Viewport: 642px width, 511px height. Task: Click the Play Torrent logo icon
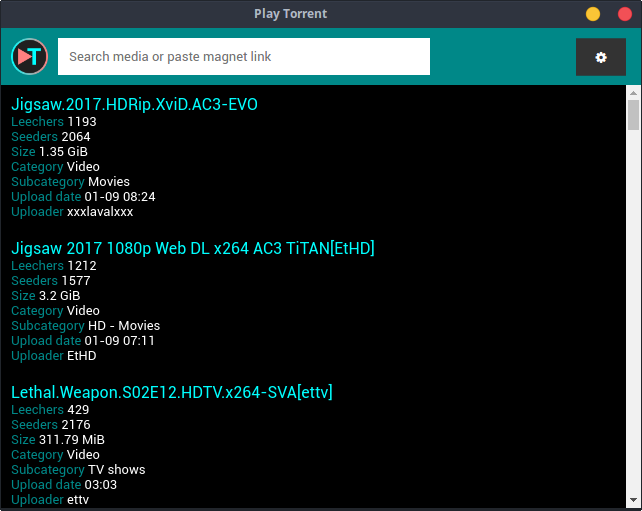coord(29,57)
